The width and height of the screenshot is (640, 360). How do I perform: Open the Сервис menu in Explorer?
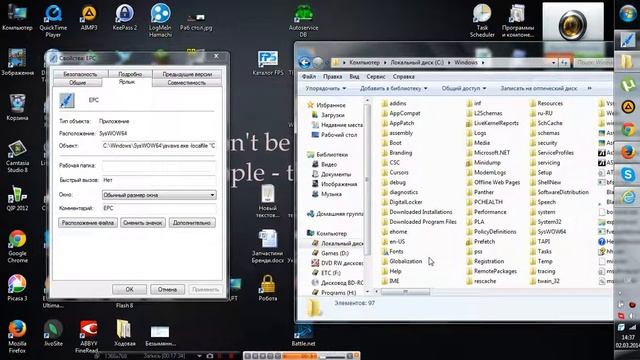376,77
